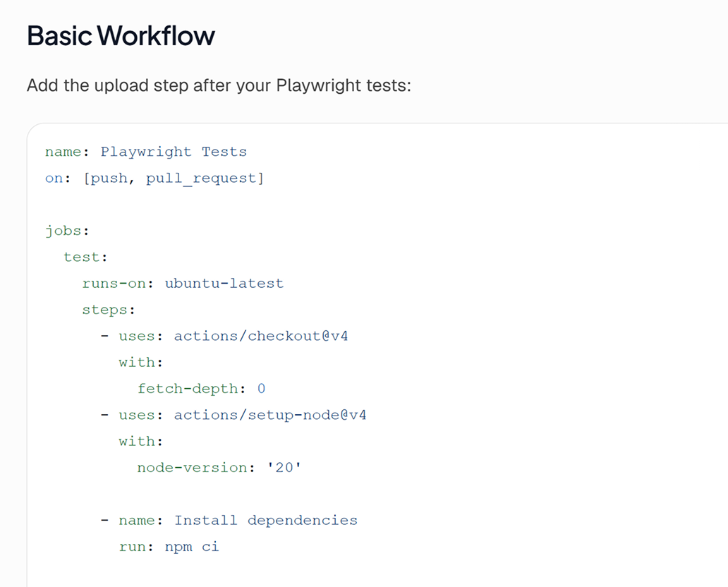Viewport: 728px width, 587px height.
Task: Click 'Add the upload step after your Playwright tests:' text
Action: click(x=219, y=85)
